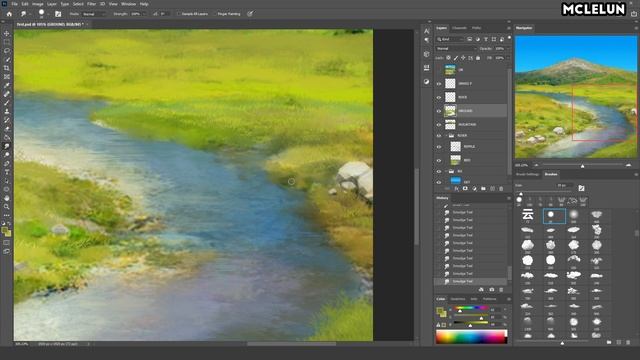Open Layers panel flyout menu
This screenshot has height=360, width=640.
pyautogui.click(x=509, y=28)
